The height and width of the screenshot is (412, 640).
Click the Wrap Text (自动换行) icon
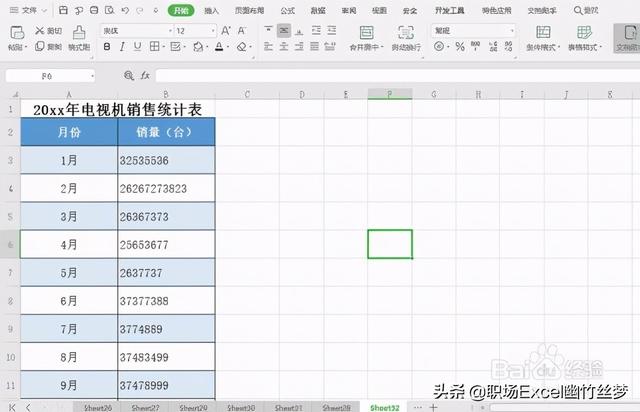pyautogui.click(x=406, y=32)
